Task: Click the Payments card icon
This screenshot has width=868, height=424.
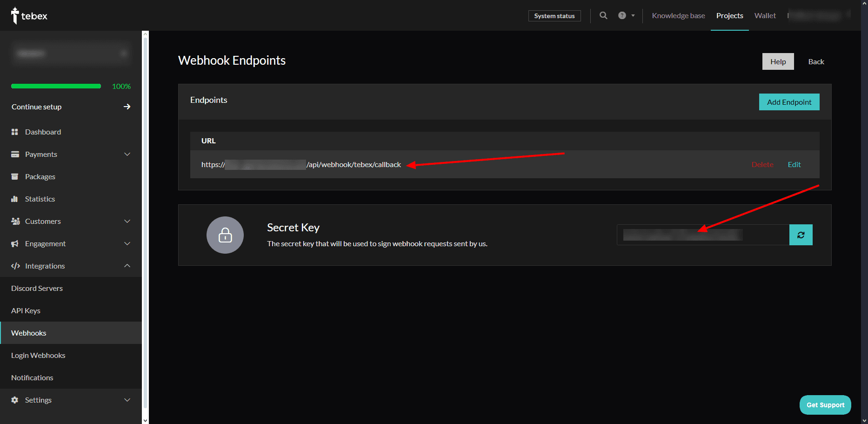Action: 15,154
